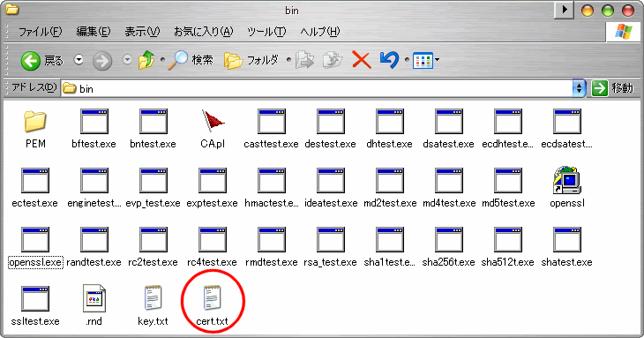This screenshot has width=644, height=338.
Task: Expand the back history dropdown
Action: [x=79, y=60]
